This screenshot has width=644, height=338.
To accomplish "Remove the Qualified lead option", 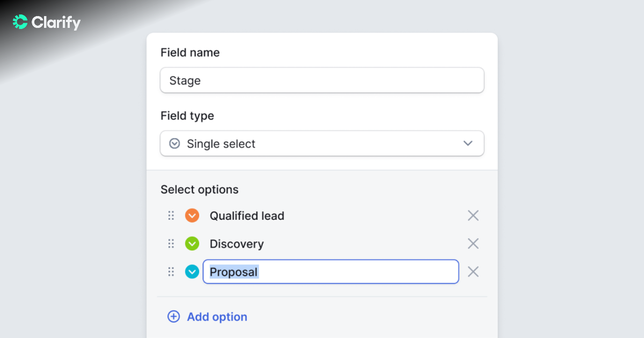I will (x=473, y=215).
